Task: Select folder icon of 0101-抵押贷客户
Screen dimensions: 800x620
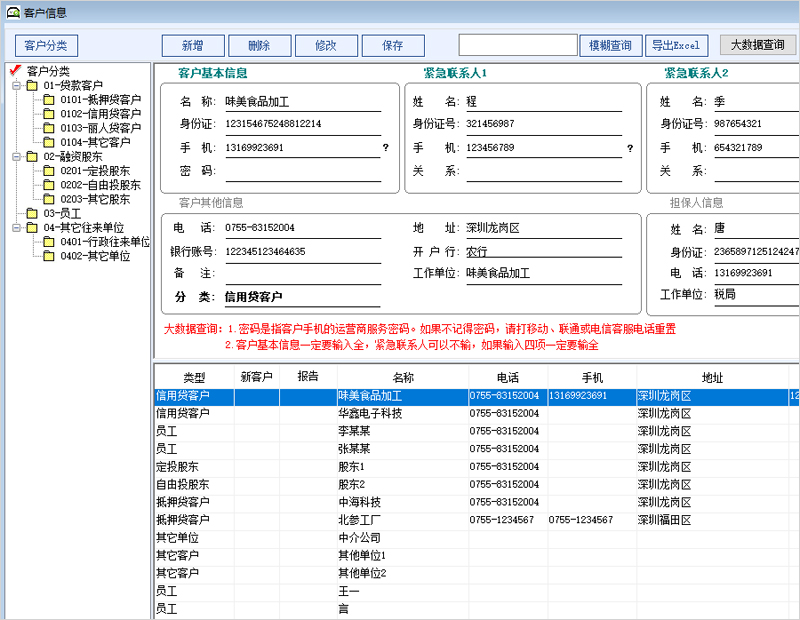Action: point(49,100)
